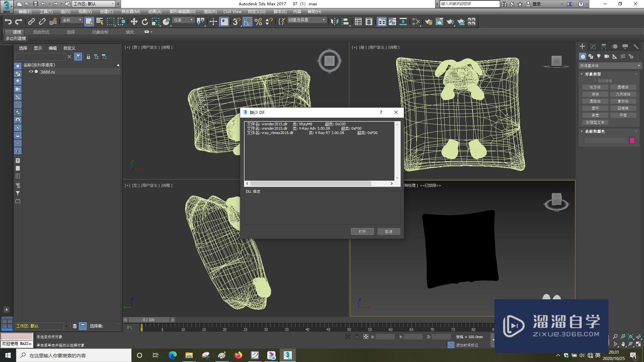Select Shapes category in Create panel
The image size is (644, 362).
591,56
